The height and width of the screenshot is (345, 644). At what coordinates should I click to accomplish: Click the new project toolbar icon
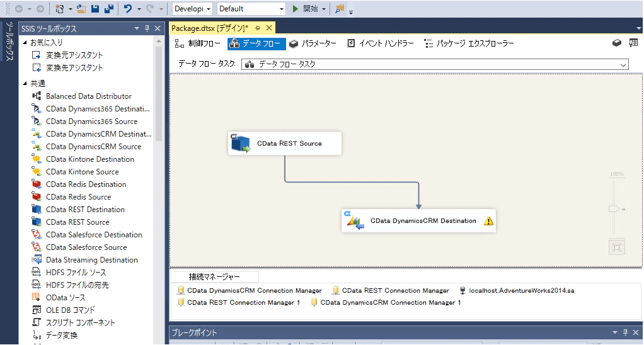click(x=59, y=9)
